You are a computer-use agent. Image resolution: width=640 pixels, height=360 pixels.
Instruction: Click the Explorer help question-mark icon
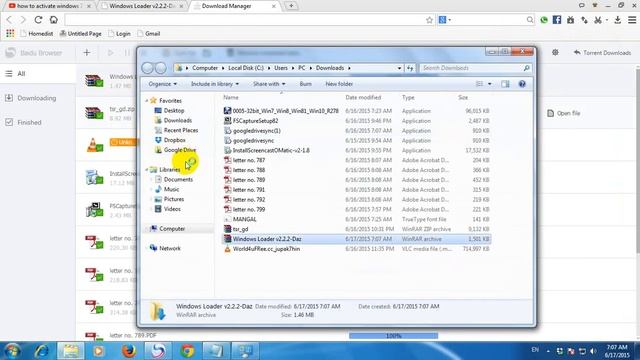(x=522, y=84)
